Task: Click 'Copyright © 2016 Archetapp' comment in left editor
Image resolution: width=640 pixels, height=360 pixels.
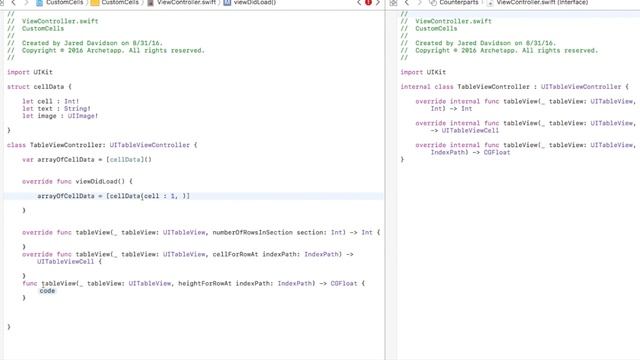Action: click(x=73, y=50)
